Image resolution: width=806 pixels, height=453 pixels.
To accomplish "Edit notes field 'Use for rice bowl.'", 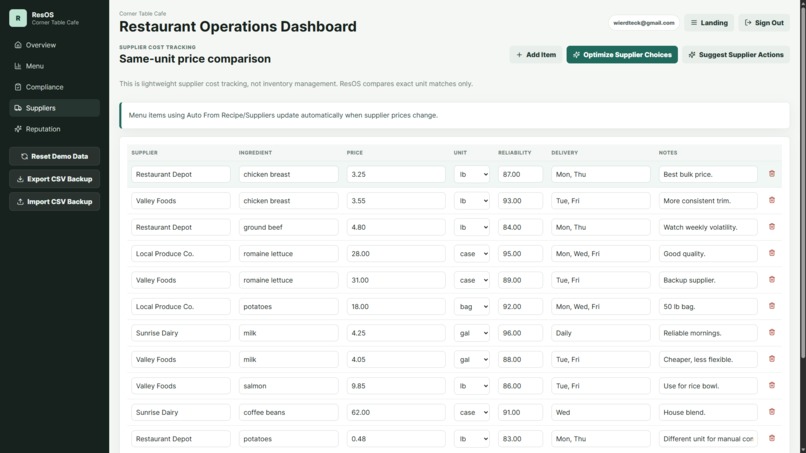I will click(708, 386).
